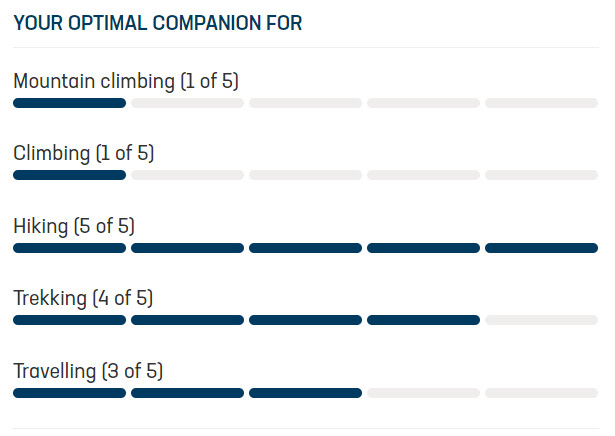Click fifth empty Climbing rating segment
The width and height of the screenshot is (615, 436).
[541, 175]
